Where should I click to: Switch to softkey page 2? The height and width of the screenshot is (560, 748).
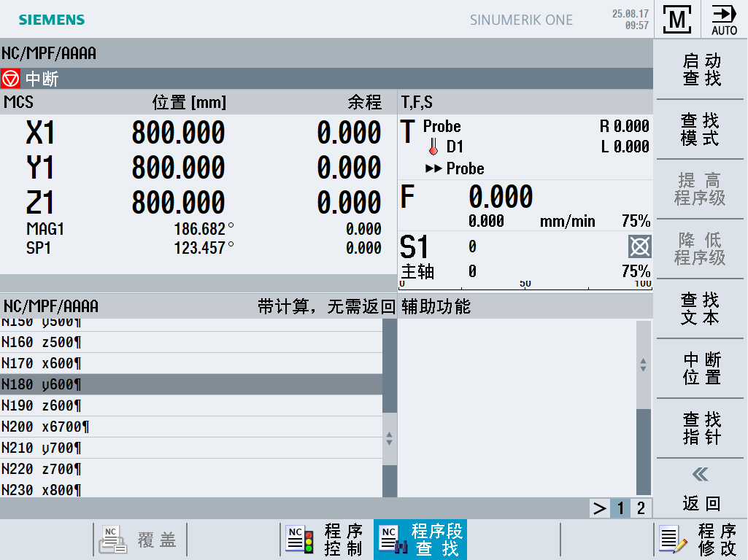(x=641, y=508)
